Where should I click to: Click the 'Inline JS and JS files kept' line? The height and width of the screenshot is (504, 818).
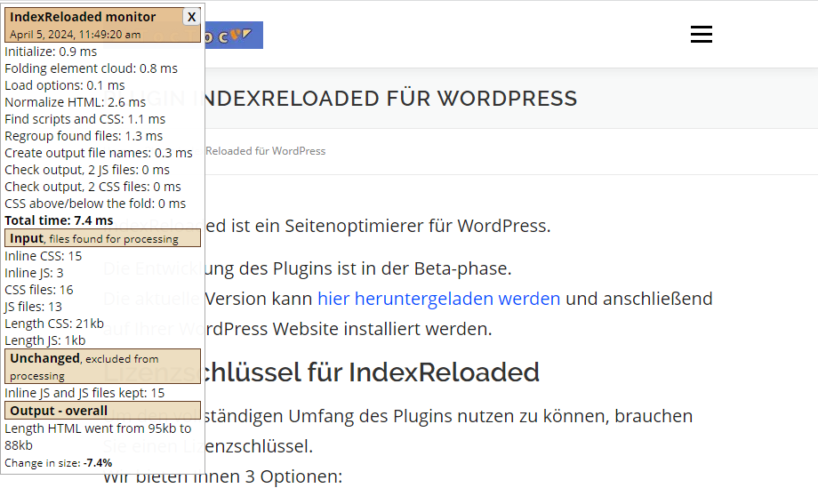point(84,393)
